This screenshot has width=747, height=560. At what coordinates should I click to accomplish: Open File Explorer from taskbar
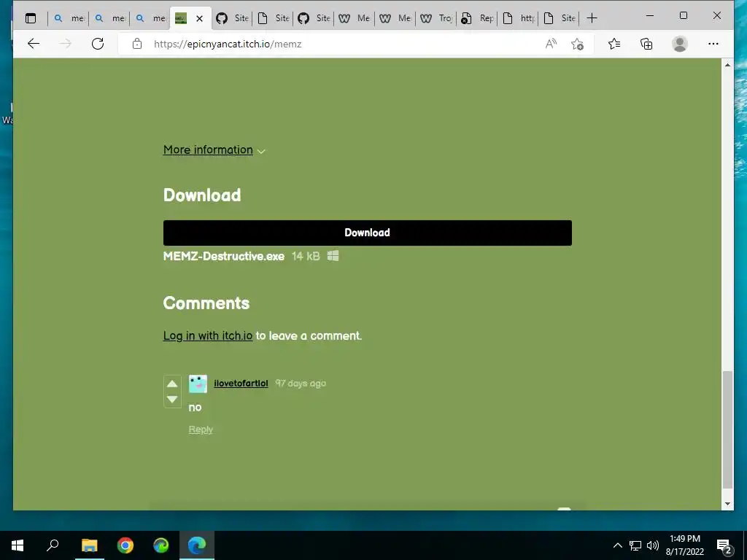[x=89, y=545]
